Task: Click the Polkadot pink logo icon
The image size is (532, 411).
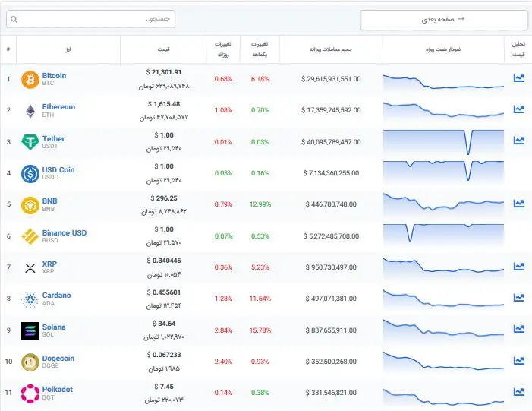Action: tap(30, 394)
